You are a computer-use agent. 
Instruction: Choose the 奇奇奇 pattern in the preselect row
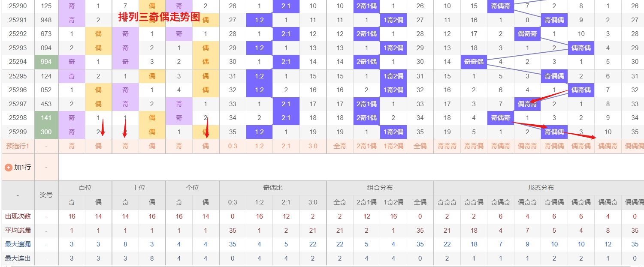(x=447, y=146)
